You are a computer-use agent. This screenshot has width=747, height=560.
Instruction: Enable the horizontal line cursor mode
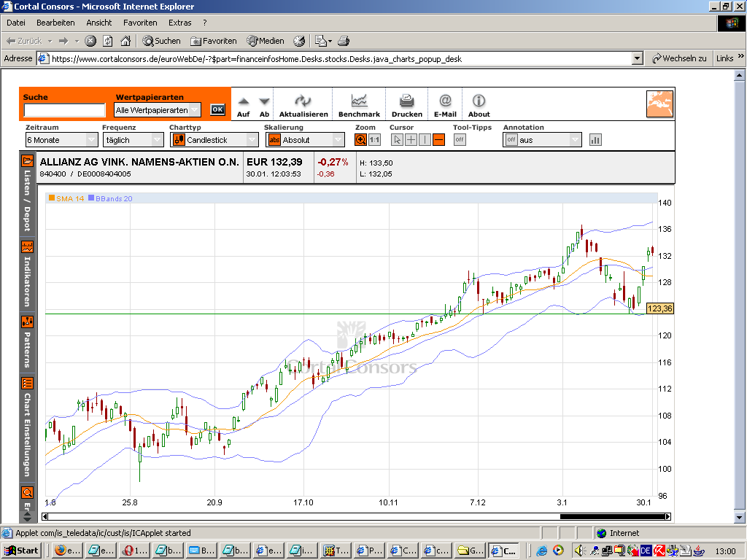click(438, 140)
